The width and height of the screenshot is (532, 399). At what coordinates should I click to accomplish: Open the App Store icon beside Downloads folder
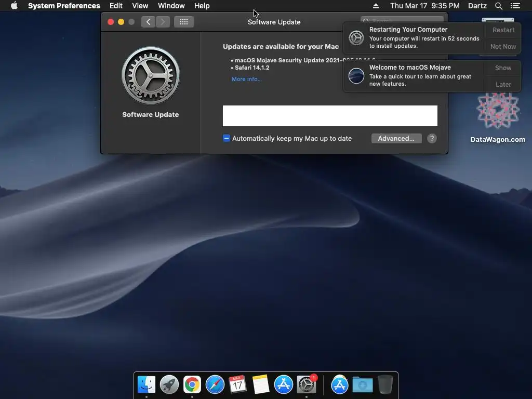(x=340, y=385)
